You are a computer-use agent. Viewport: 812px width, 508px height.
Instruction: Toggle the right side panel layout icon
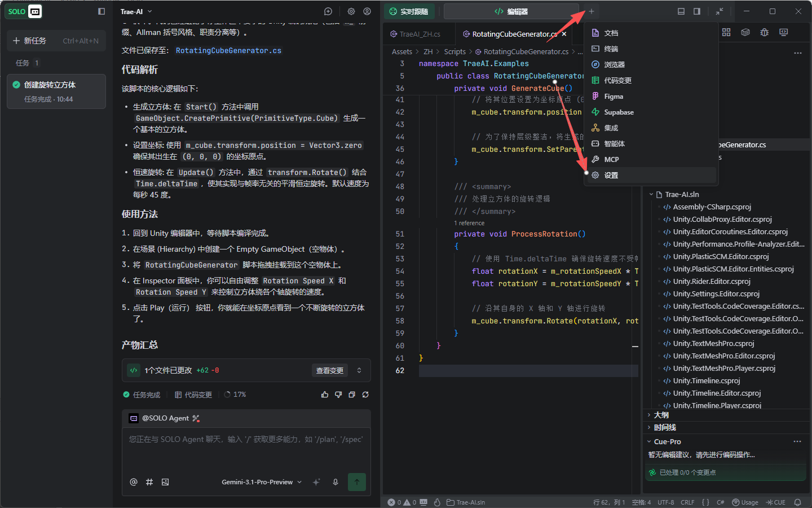click(697, 11)
